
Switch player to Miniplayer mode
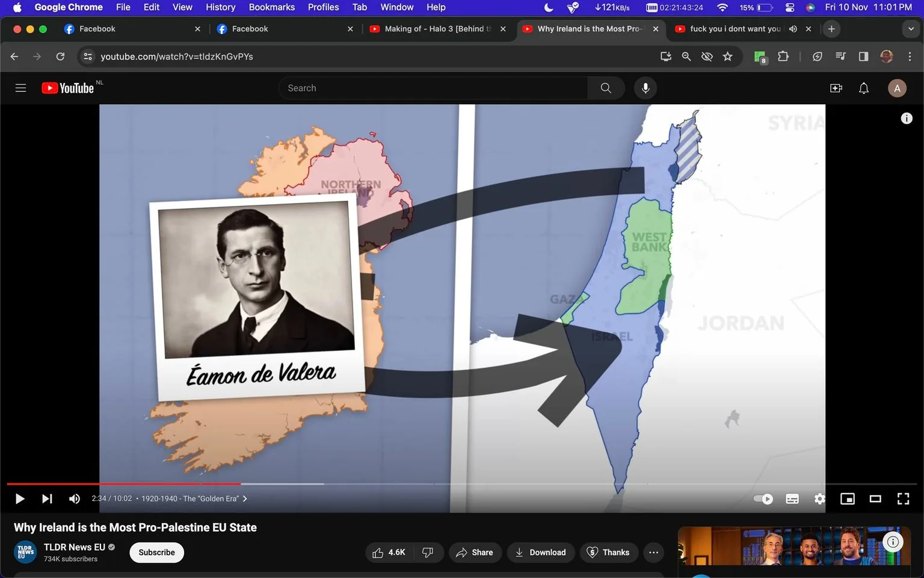(x=848, y=499)
